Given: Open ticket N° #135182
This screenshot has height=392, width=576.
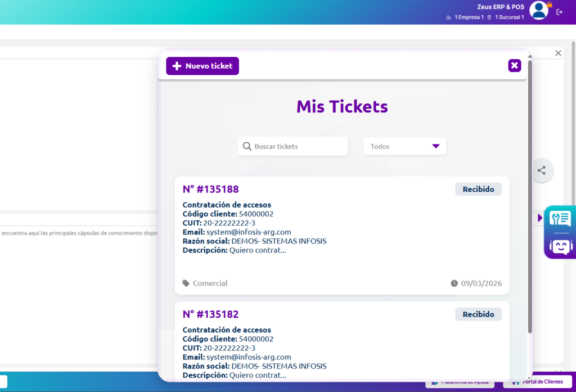Looking at the screenshot, I should (211, 314).
